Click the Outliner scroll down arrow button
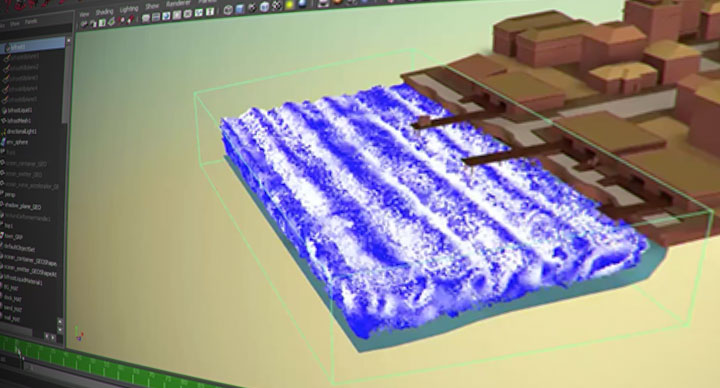The image size is (720, 388). point(60,330)
